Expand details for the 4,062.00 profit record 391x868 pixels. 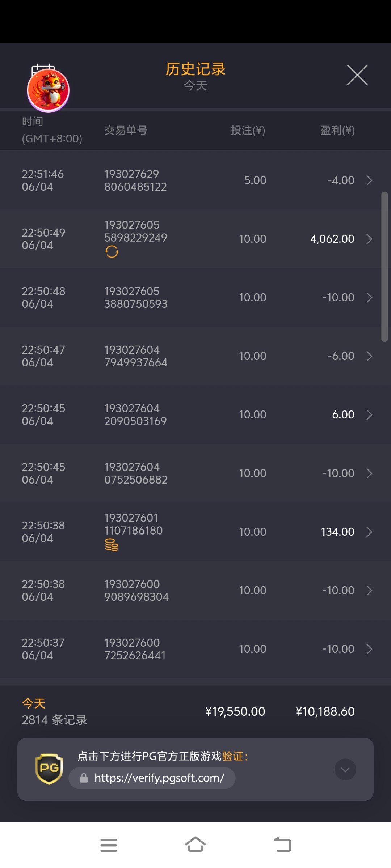369,239
